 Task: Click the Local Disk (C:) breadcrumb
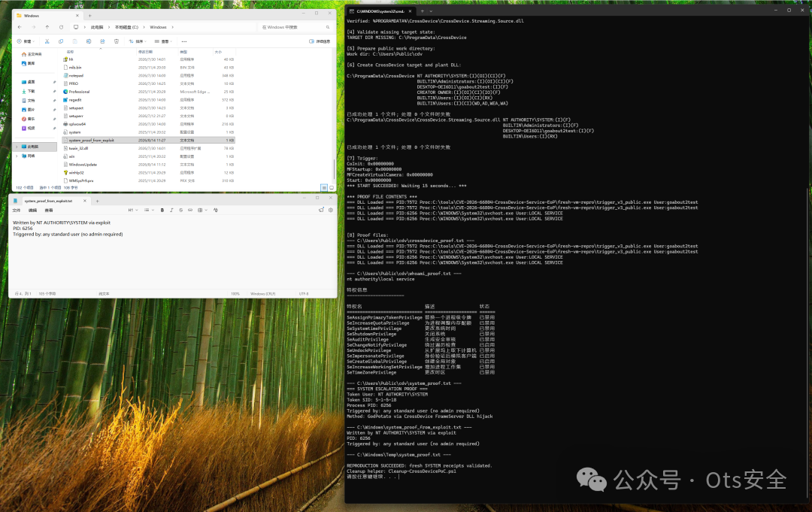[126, 27]
